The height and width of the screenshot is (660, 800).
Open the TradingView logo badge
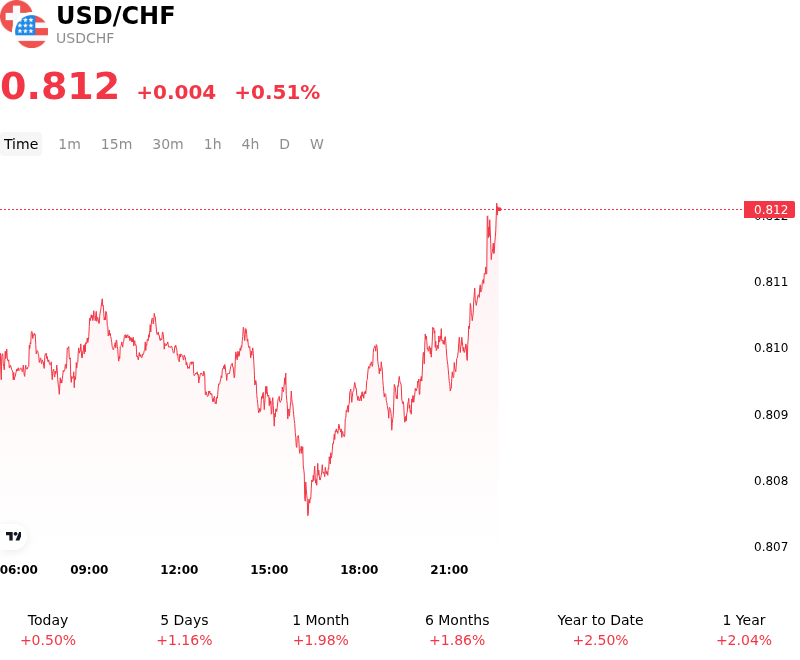[13, 536]
